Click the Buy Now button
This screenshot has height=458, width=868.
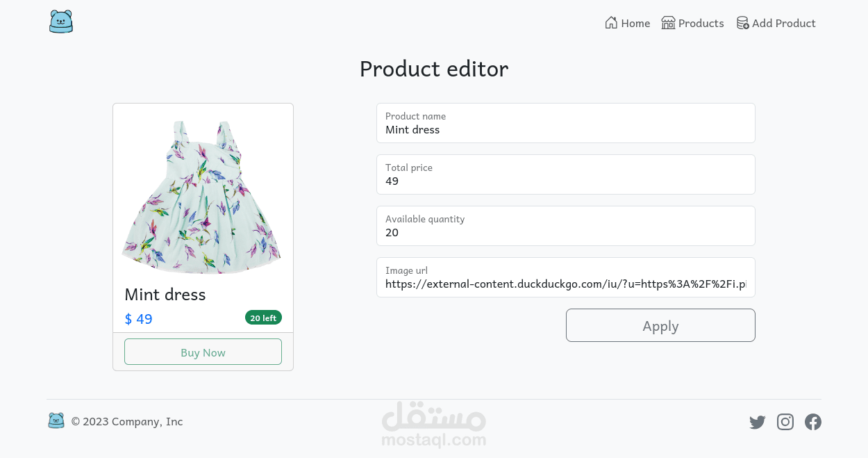(203, 352)
